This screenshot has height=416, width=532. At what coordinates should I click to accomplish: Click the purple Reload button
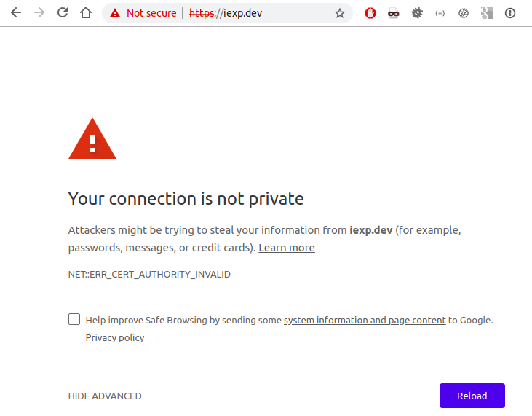[x=472, y=396]
